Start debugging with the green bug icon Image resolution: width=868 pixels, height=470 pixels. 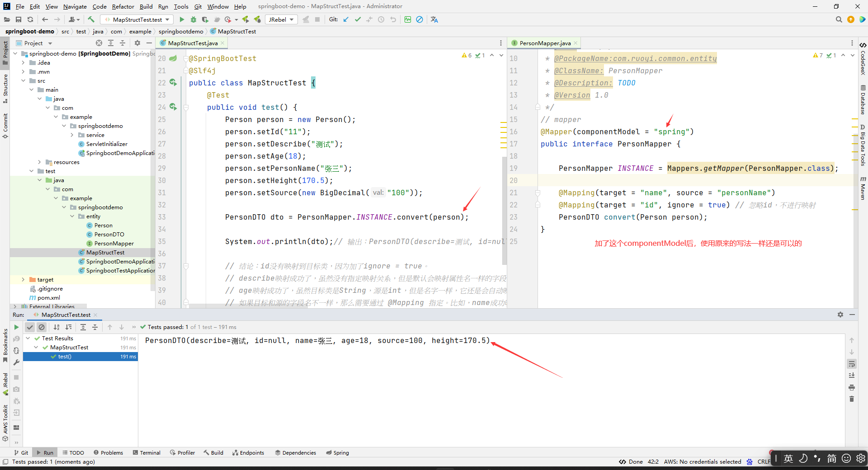193,19
